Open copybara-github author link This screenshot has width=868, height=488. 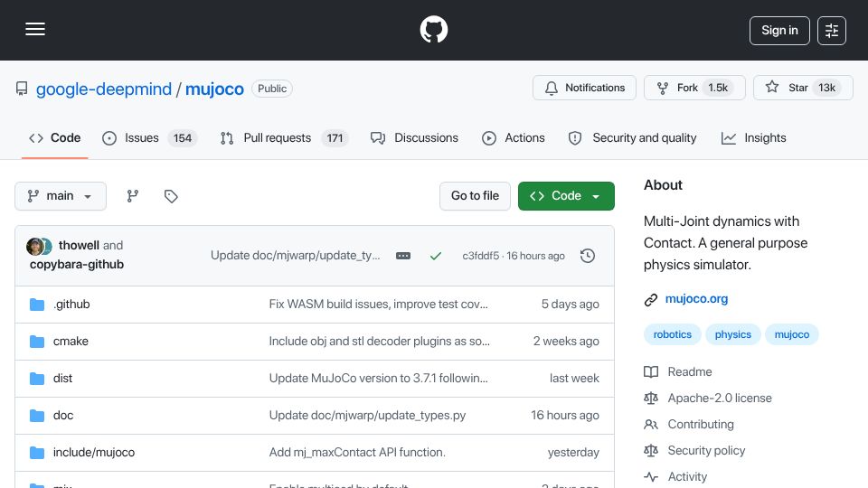76,265
